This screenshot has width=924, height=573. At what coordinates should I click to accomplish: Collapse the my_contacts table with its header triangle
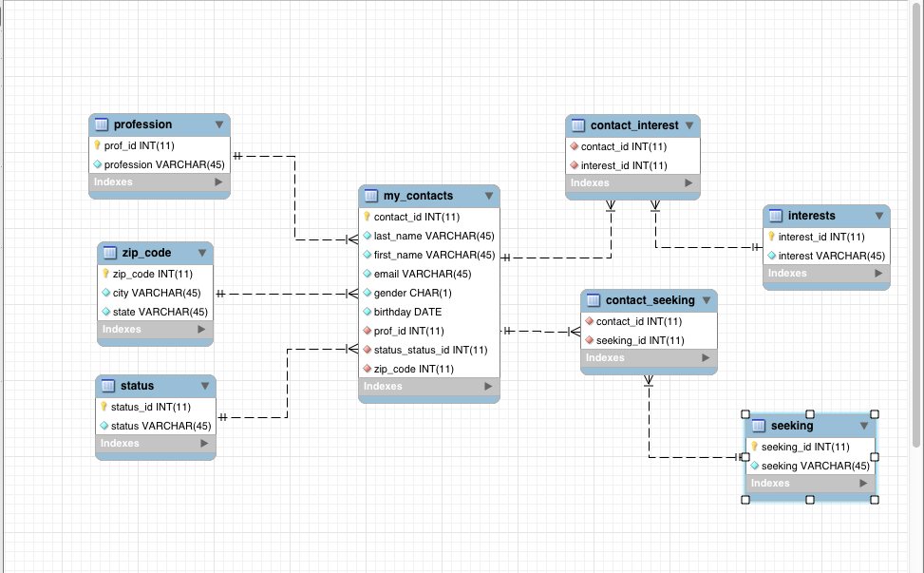pyautogui.click(x=489, y=196)
